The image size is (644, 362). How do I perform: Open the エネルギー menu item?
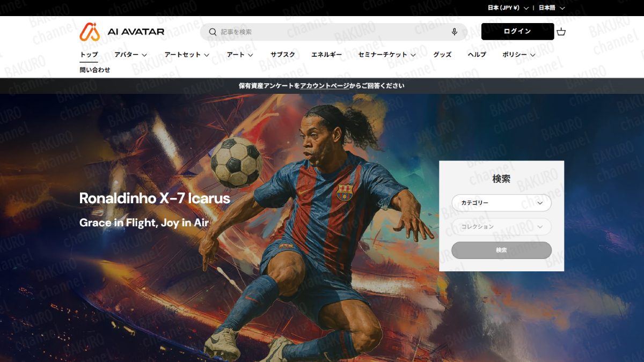tap(326, 55)
